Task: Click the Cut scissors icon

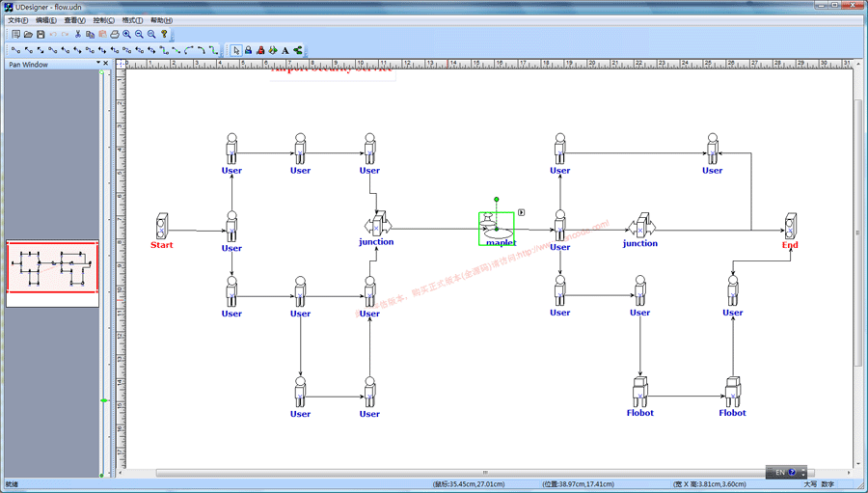Action: (78, 35)
